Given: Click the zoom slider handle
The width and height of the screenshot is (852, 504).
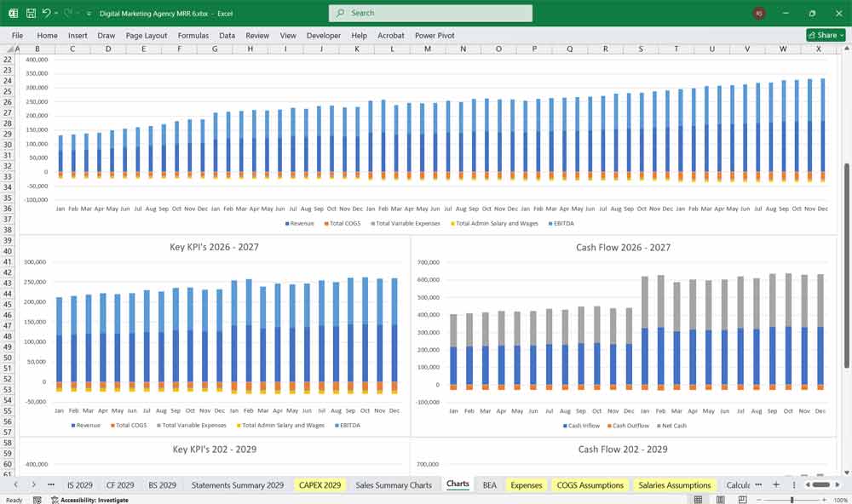Looking at the screenshot, I should [793, 500].
